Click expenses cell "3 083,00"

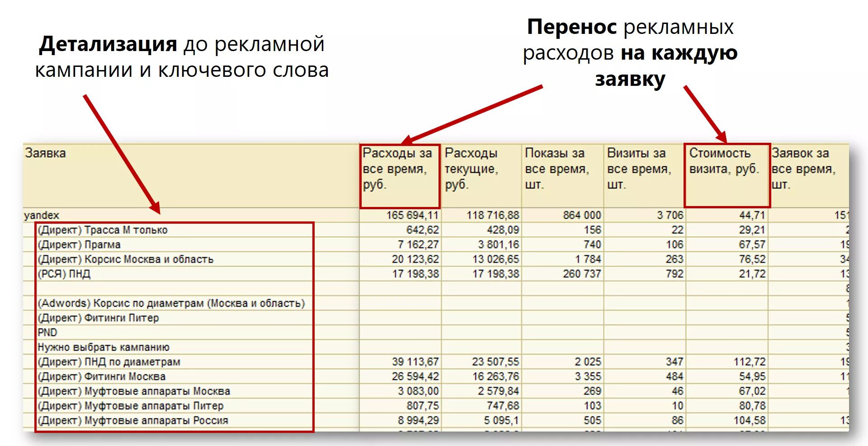(400, 391)
